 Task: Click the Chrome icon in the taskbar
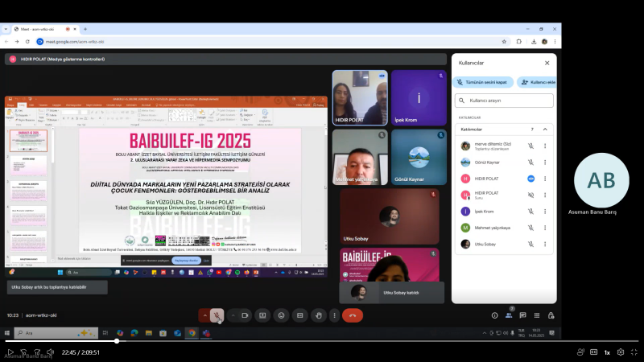click(x=192, y=333)
